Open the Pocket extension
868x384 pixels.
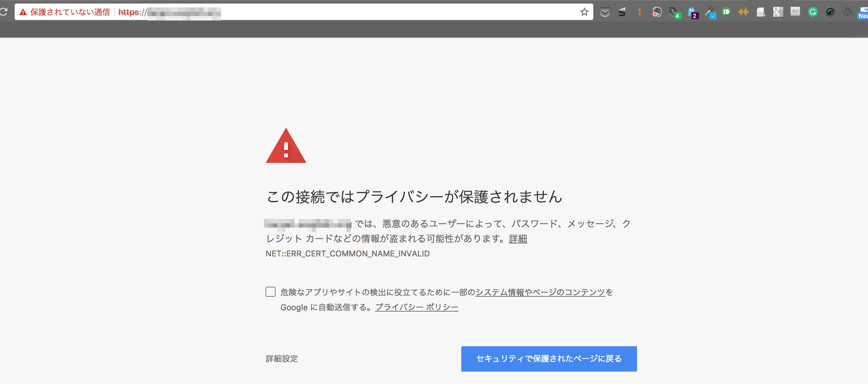[605, 12]
